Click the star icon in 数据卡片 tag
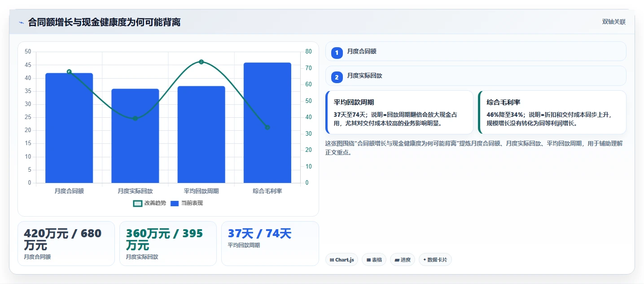 425,260
